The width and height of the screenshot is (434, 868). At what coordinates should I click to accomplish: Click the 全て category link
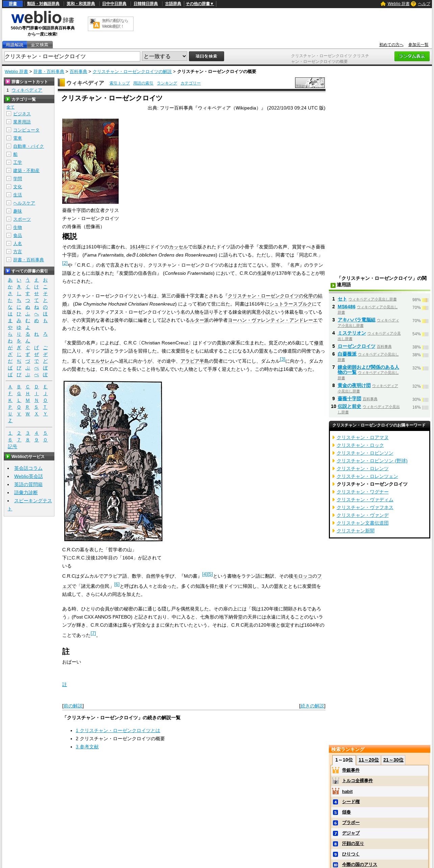point(10,107)
